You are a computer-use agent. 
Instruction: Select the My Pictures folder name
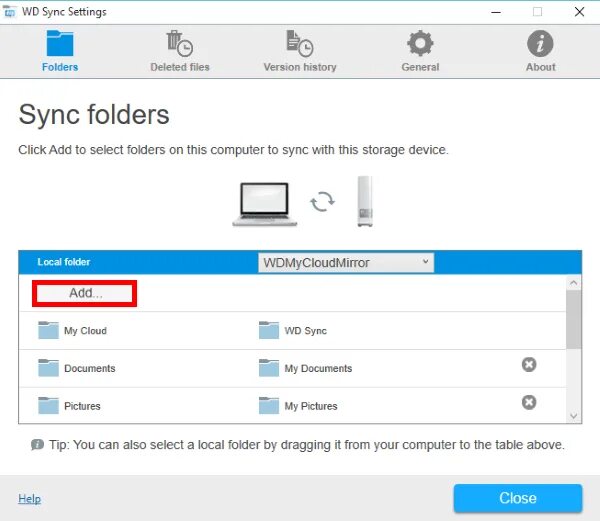311,406
